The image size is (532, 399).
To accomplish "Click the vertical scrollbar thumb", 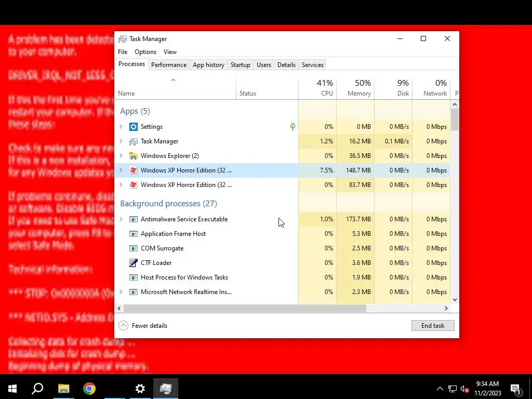I will (455, 119).
